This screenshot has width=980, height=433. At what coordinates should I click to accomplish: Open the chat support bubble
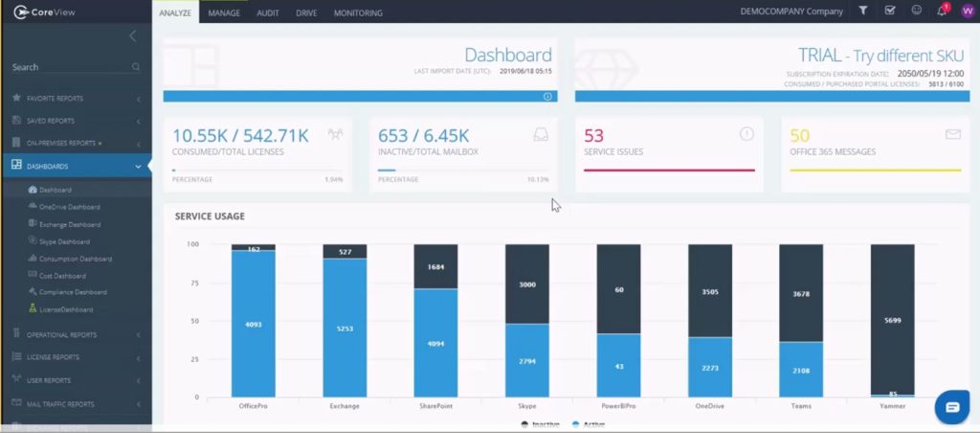[x=952, y=407]
